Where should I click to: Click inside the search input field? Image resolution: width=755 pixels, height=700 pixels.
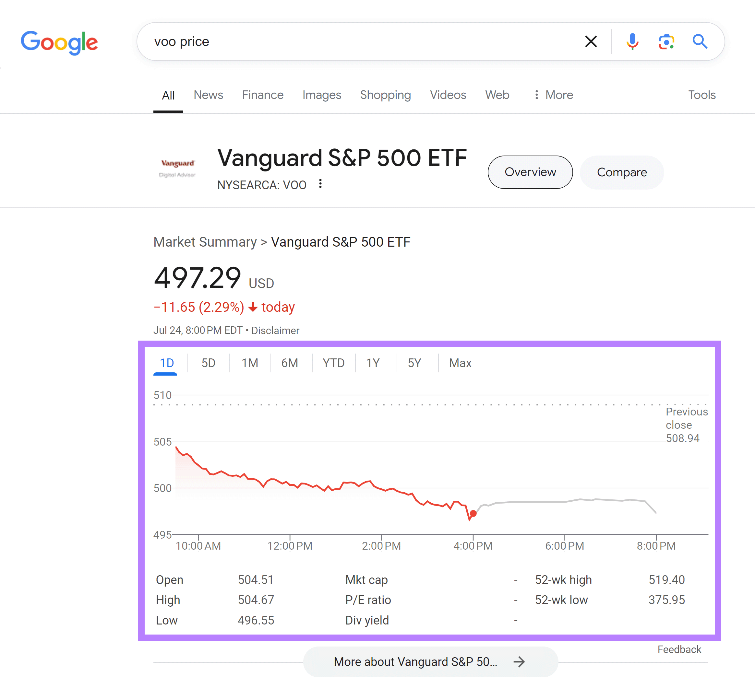(x=341, y=42)
